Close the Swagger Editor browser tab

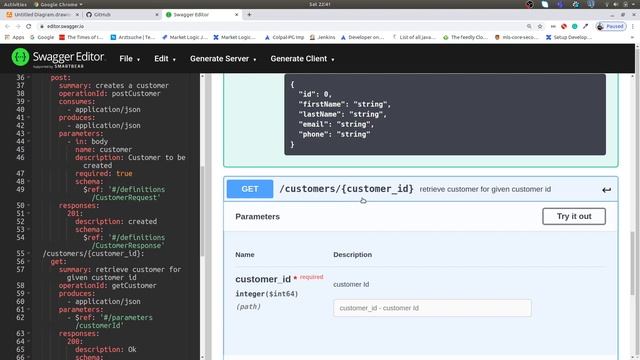236,14
